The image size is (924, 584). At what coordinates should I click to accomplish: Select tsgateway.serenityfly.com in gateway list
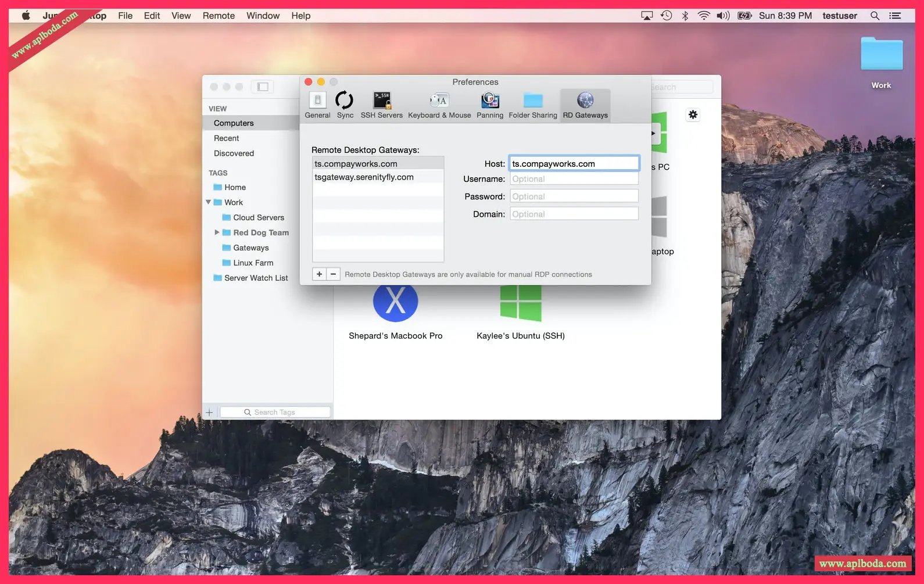(x=364, y=177)
